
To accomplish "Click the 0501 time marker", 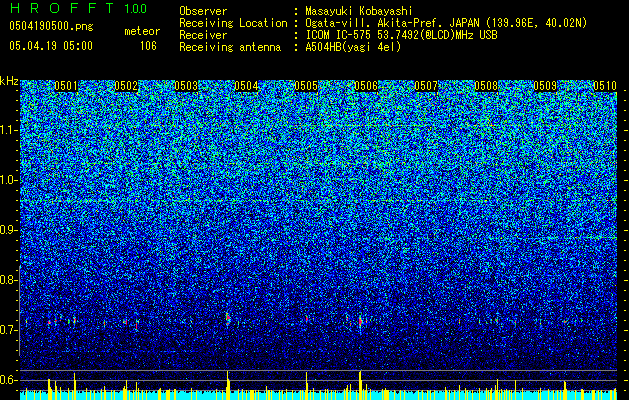I will tap(66, 86).
